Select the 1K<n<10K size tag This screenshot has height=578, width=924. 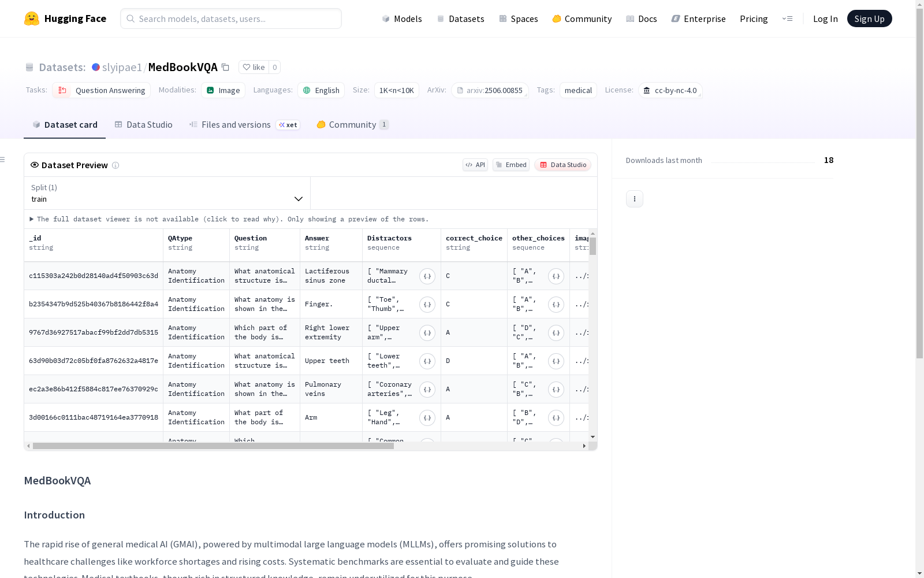click(x=397, y=90)
